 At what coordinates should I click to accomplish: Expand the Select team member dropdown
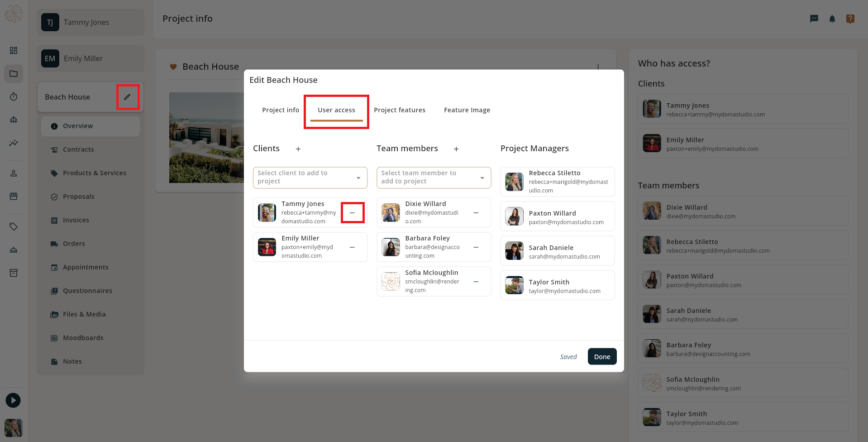click(434, 178)
